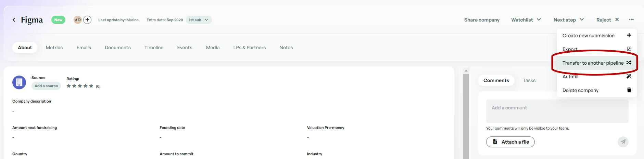Rate the company five stars

[x=91, y=86]
